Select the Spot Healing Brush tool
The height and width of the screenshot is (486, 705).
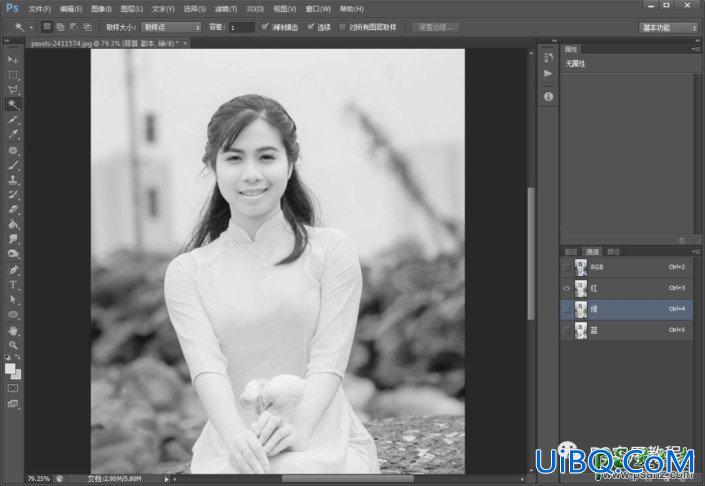[x=13, y=150]
